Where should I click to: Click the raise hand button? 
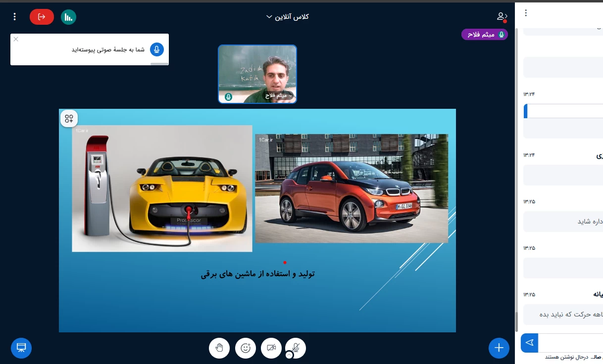pos(219,348)
